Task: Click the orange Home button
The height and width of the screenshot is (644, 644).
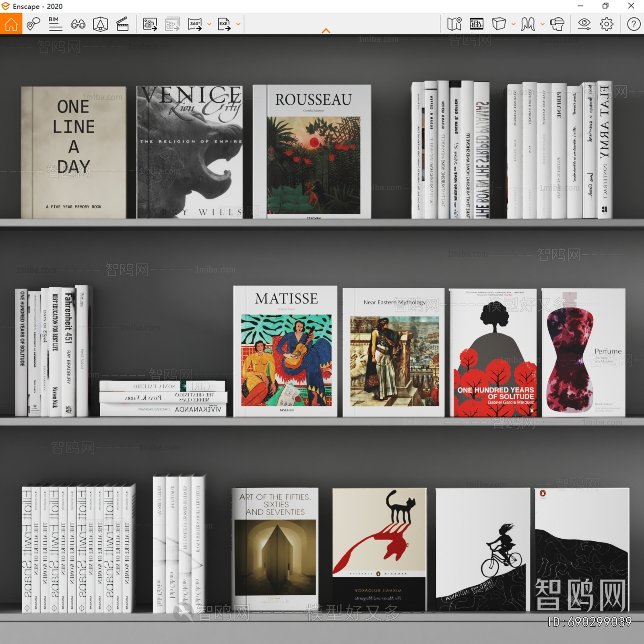Action: tap(11, 24)
